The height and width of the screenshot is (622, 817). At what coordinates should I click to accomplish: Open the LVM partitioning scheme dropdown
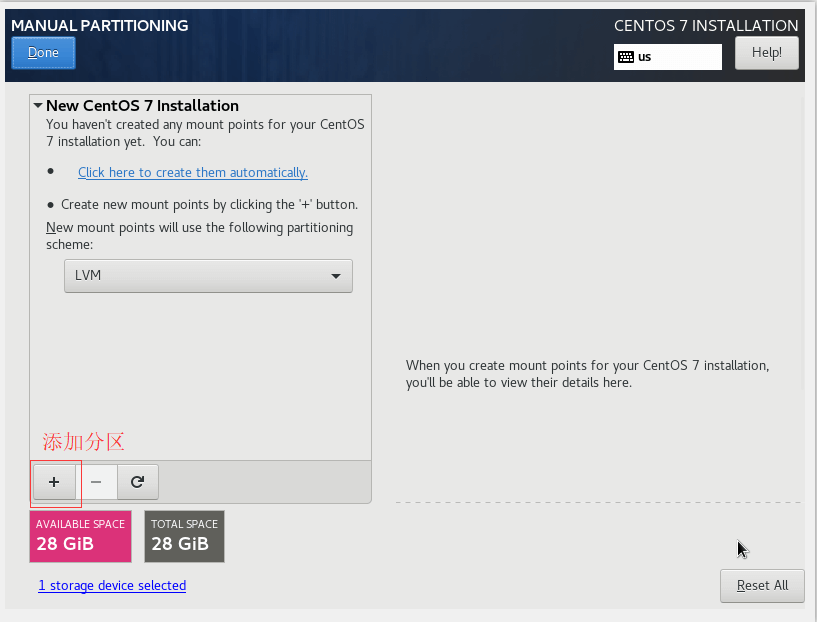pyautogui.click(x=208, y=276)
